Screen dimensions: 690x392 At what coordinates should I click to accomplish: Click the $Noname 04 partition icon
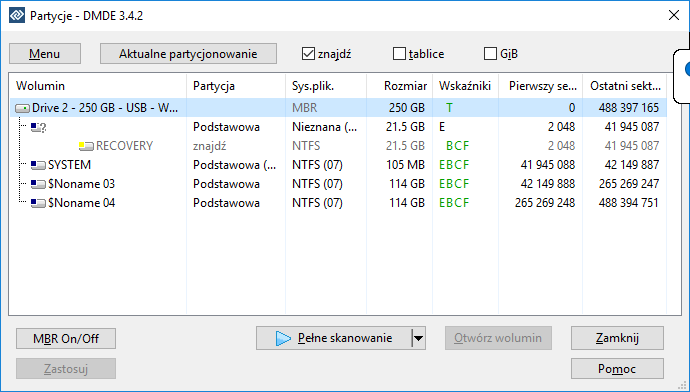38,203
